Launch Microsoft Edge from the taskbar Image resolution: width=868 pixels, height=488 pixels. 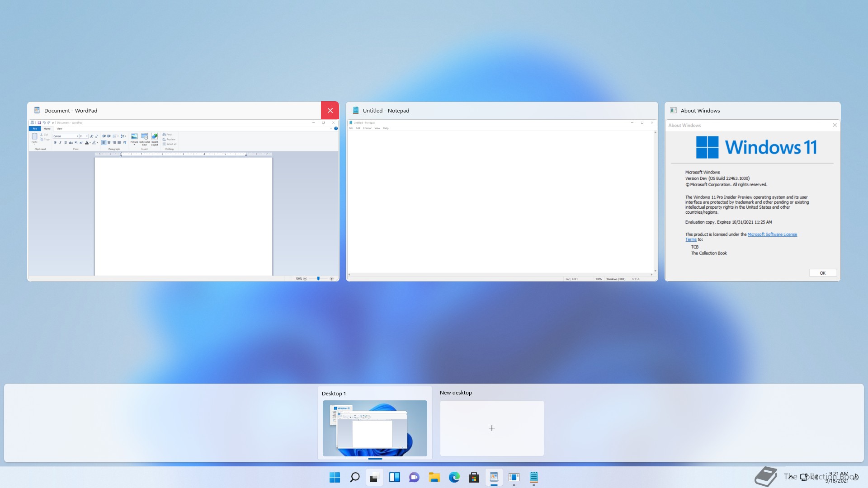(454, 477)
